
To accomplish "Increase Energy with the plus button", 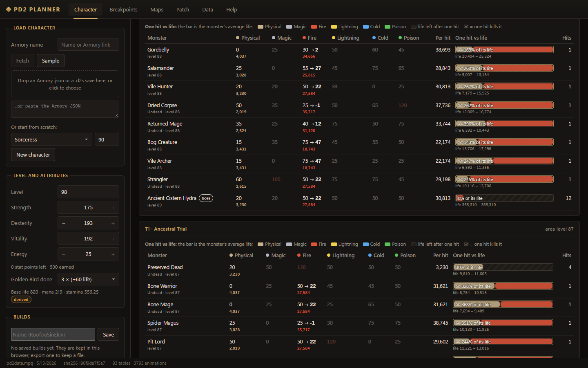I will pos(113,254).
